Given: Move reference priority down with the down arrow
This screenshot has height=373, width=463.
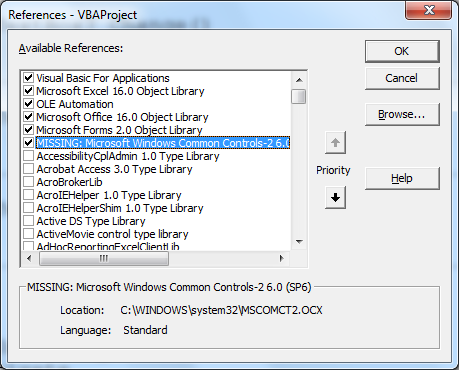Looking at the screenshot, I should [335, 198].
